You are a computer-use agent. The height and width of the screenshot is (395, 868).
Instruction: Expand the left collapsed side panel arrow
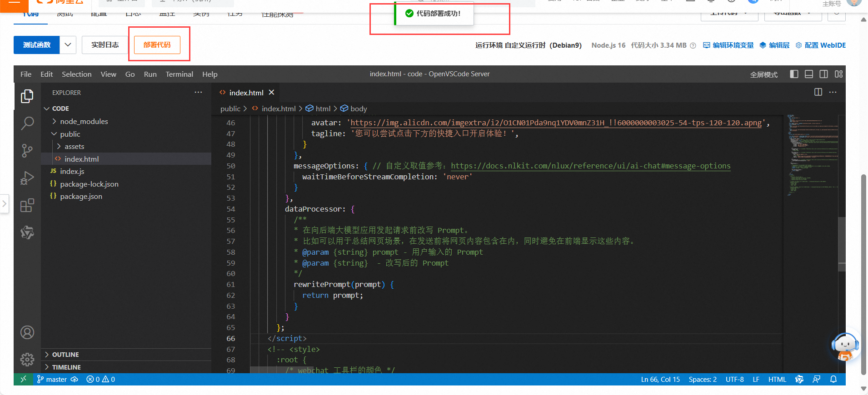click(x=4, y=203)
